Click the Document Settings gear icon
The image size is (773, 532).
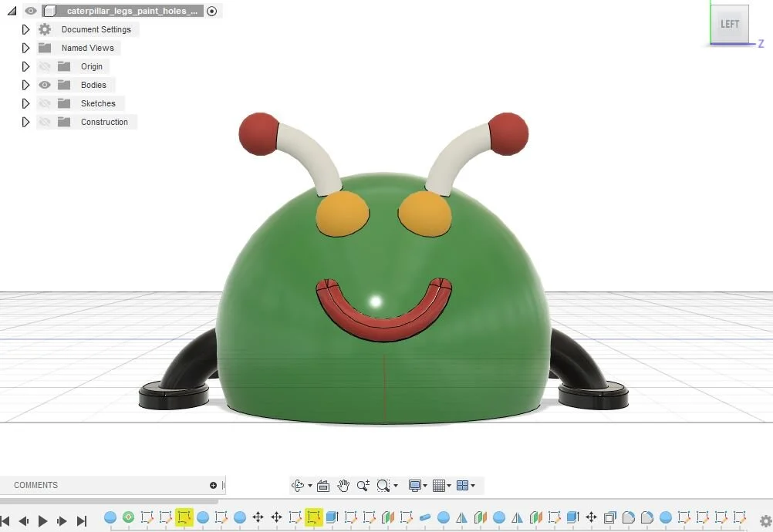pos(45,29)
